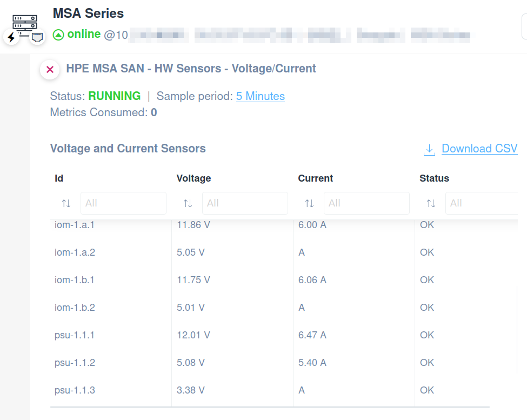This screenshot has height=420, width=527.
Task: Click the Voltage column header
Action: 194,178
